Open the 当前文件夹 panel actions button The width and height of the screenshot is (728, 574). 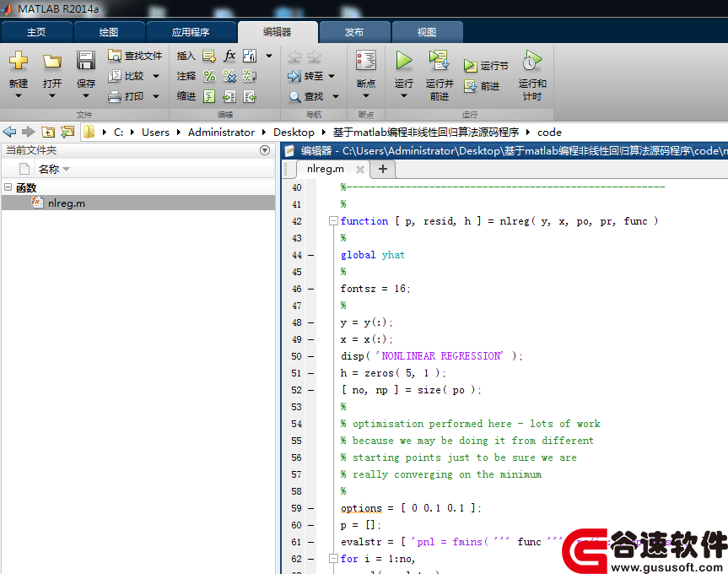[265, 150]
